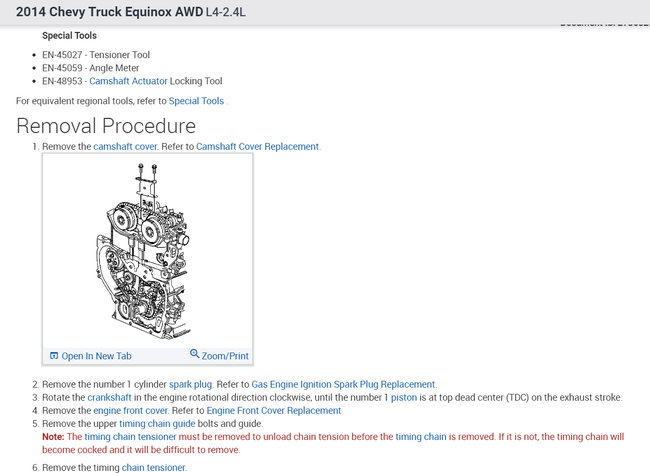The width and height of the screenshot is (650, 473).
Task: Click the Special Tools section heading
Action: [69, 36]
